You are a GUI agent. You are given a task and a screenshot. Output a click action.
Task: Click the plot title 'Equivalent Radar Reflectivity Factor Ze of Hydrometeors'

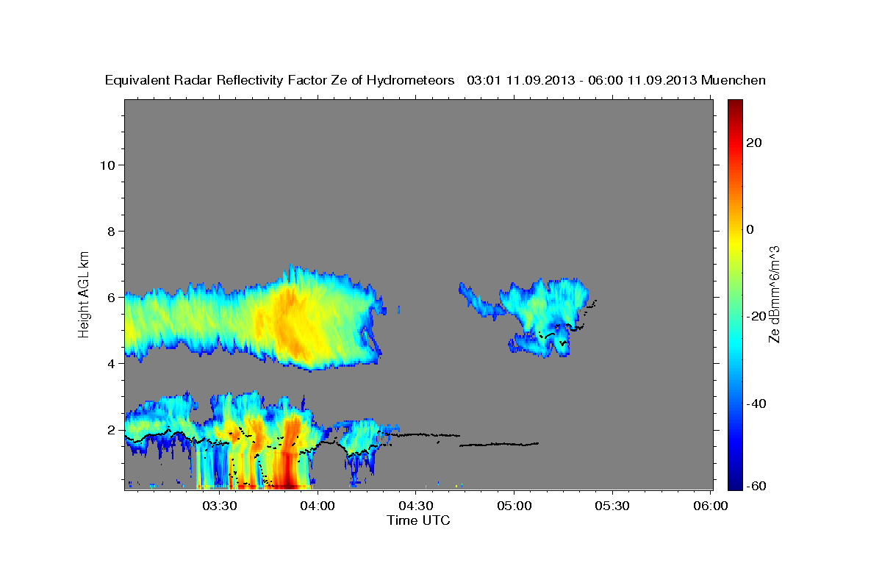tap(279, 80)
